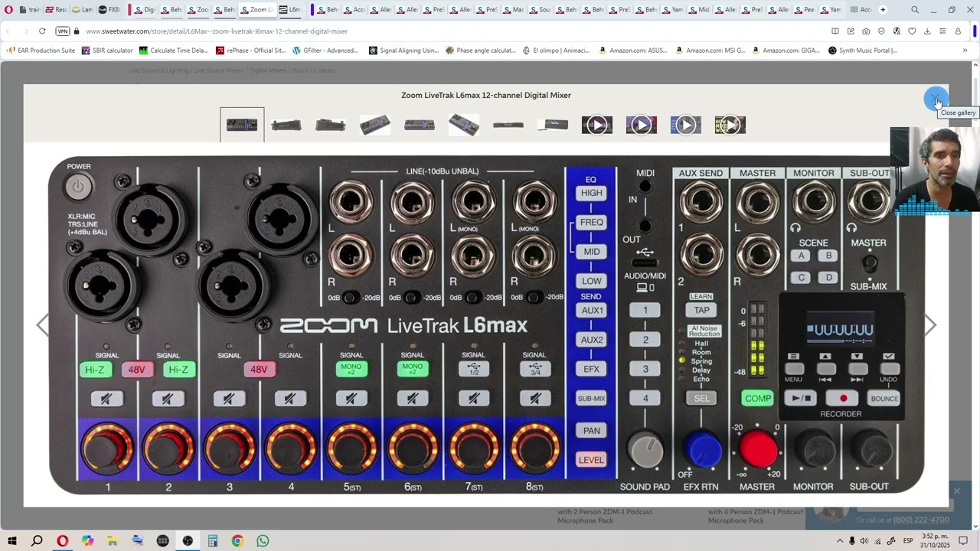Image resolution: width=980 pixels, height=551 pixels.
Task: Select the first top-view mixer thumbnail
Action: [242, 125]
